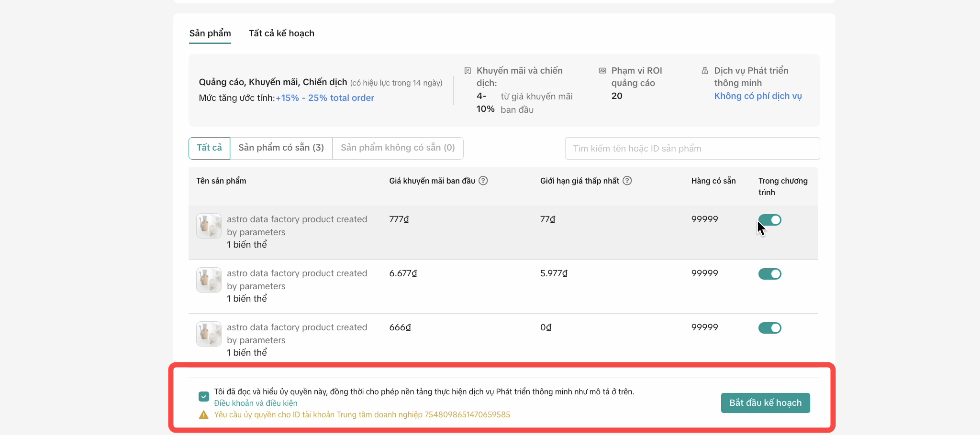The image size is (980, 435).
Task: Open the Điều khoản và điều kiện link
Action: (256, 403)
